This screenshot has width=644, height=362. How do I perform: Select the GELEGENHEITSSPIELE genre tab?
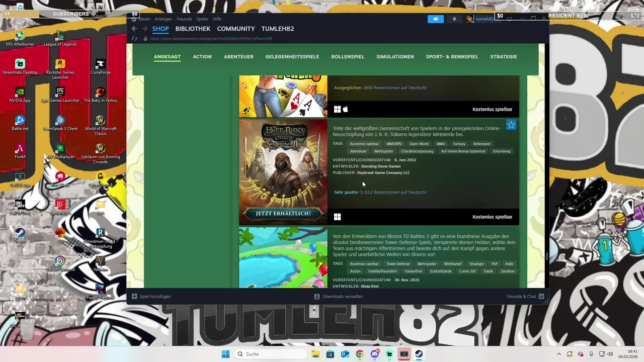tap(292, 57)
